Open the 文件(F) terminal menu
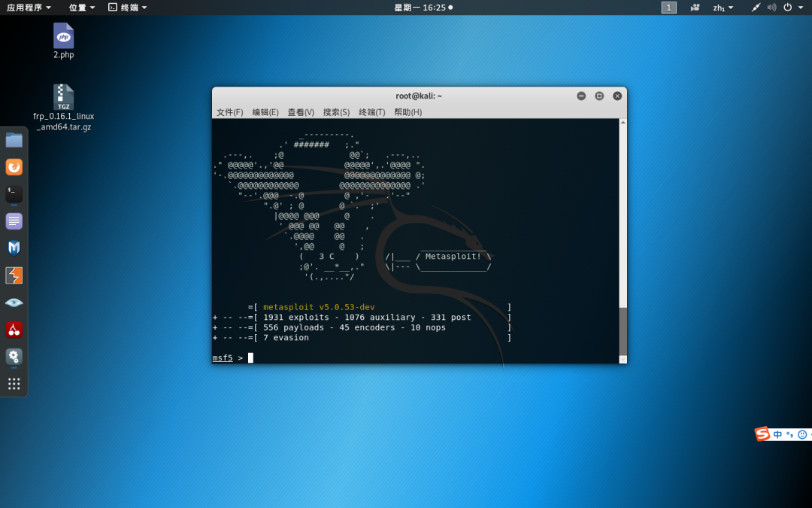 click(229, 112)
